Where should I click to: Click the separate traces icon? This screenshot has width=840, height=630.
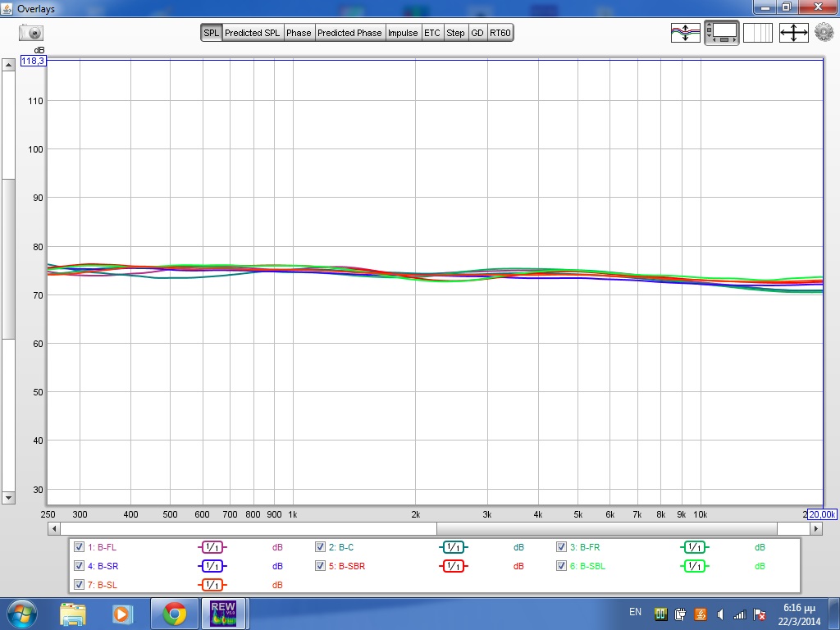686,33
